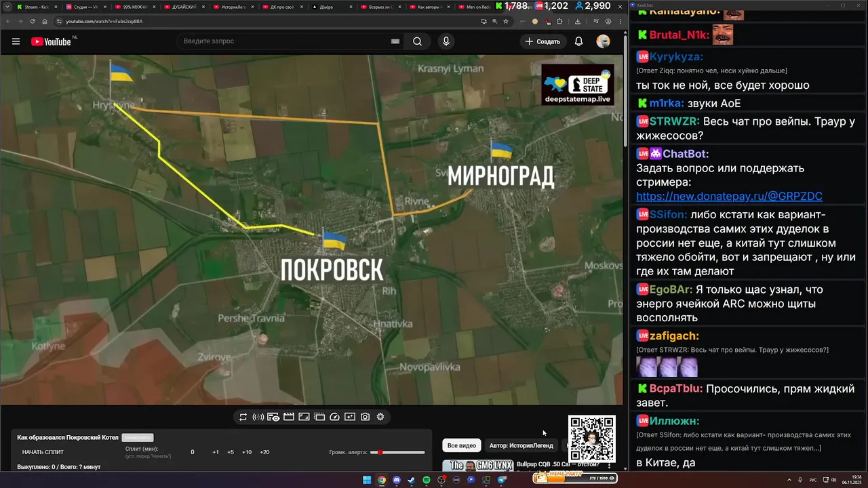Open the gear settings icon under the player
Screen dimensions: 868x488
coord(380,417)
